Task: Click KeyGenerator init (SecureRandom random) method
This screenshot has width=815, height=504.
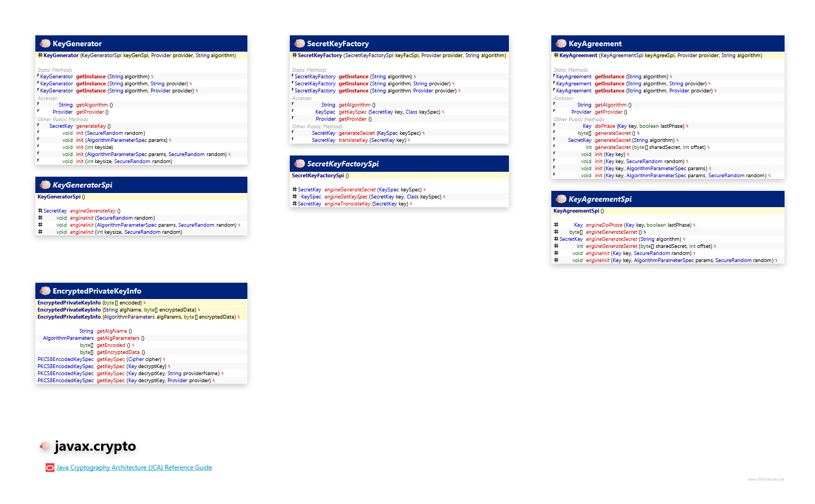Action: [141, 133]
